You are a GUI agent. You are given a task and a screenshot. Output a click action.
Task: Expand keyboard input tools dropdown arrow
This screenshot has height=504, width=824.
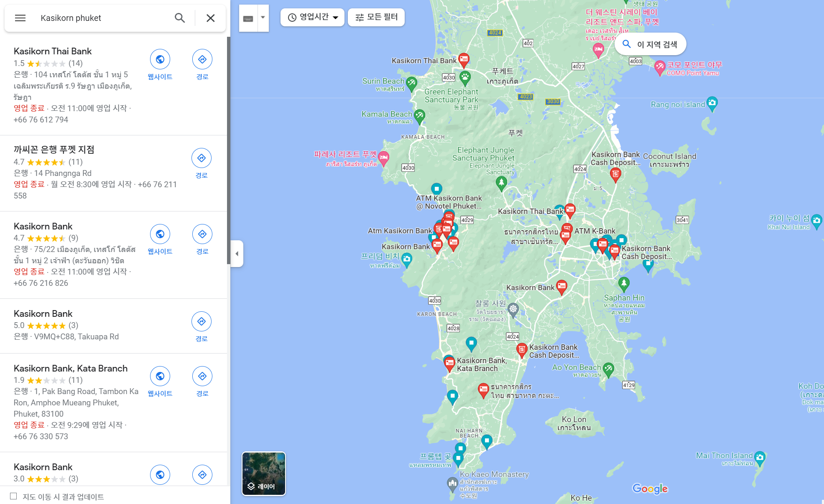pos(263,18)
